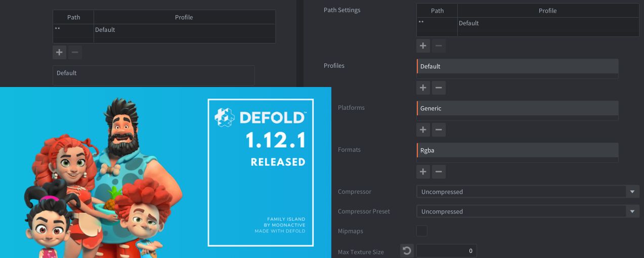Expand the Compressor Preset dropdown
The height and width of the screenshot is (258, 644).
point(528,211)
